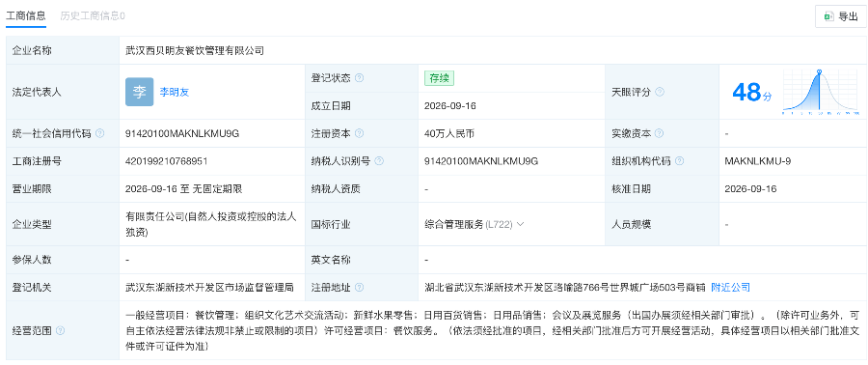The height and width of the screenshot is (365, 868).
Task: Click help icon beside 注册地址
Action: [x=360, y=288]
